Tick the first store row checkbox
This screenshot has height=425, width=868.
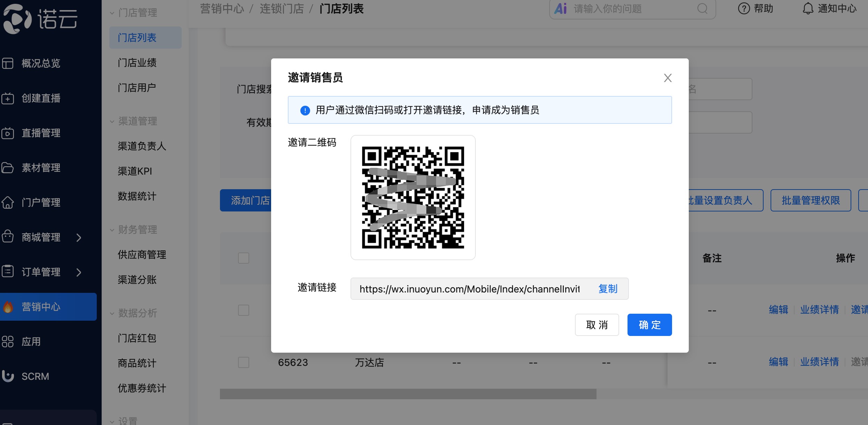pos(244,310)
